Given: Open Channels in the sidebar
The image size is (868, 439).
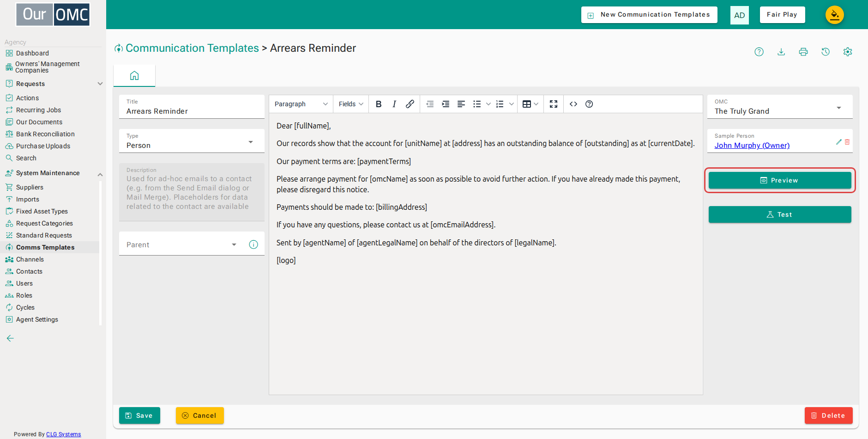Looking at the screenshot, I should click(30, 259).
